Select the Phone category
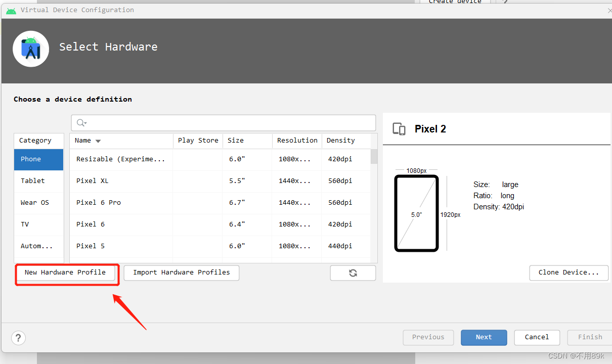The image size is (612, 364). 39,159
